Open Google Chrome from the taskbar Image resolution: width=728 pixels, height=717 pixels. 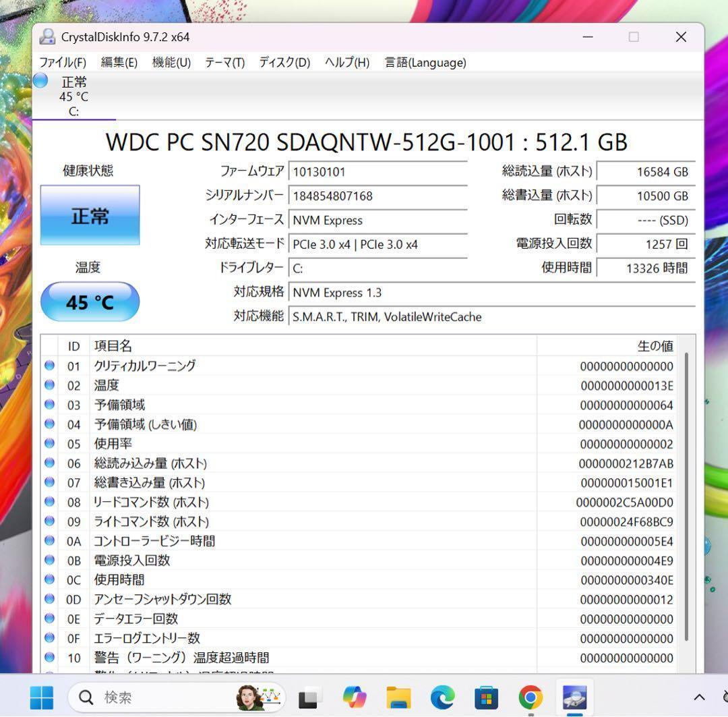(530, 697)
